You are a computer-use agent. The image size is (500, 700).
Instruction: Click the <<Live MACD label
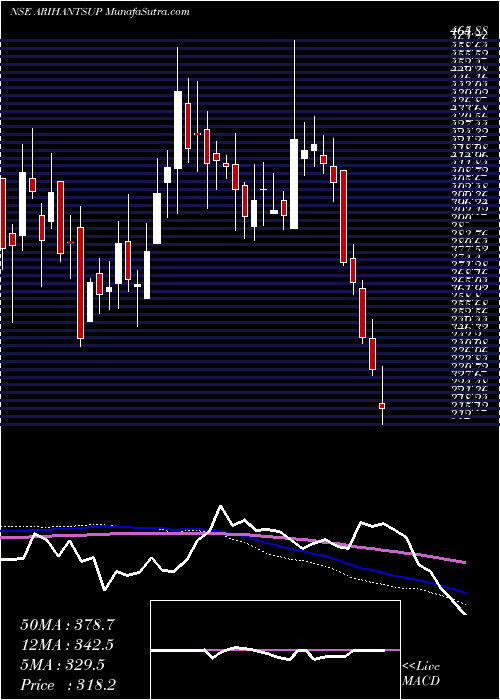tap(421, 674)
